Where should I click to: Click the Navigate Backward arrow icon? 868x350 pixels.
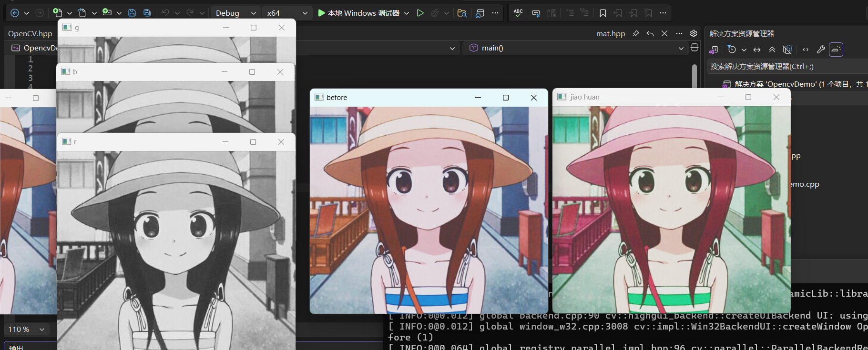[x=15, y=13]
